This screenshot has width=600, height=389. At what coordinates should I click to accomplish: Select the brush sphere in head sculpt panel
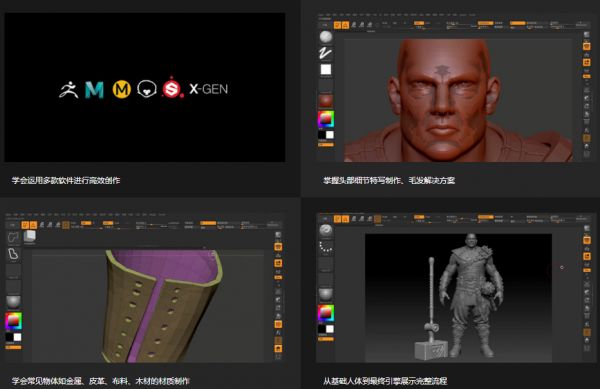click(326, 37)
